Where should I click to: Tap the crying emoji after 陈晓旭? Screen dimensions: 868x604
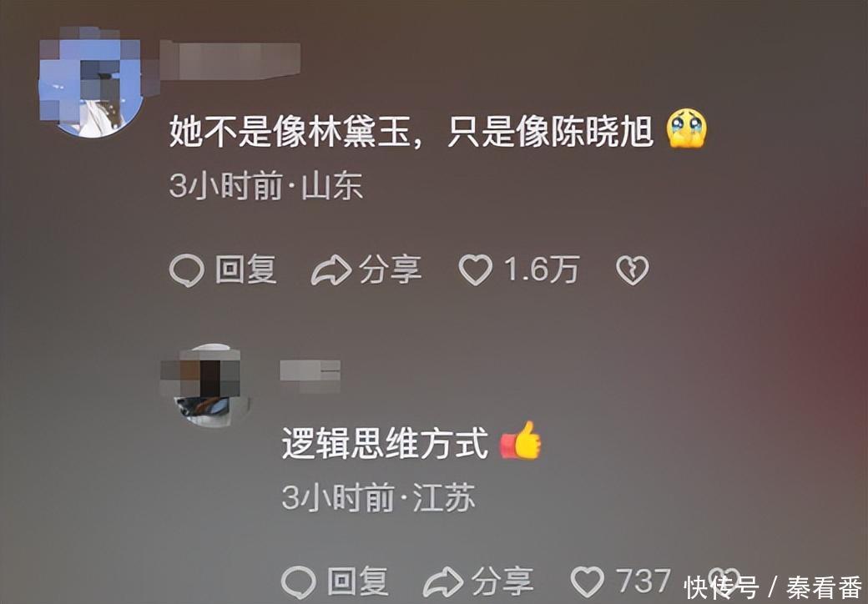[x=687, y=128]
